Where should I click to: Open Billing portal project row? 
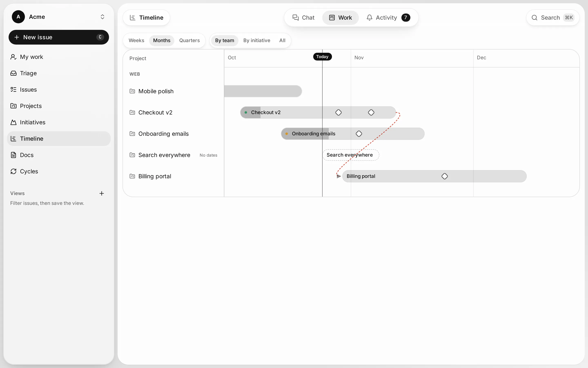(x=173, y=176)
